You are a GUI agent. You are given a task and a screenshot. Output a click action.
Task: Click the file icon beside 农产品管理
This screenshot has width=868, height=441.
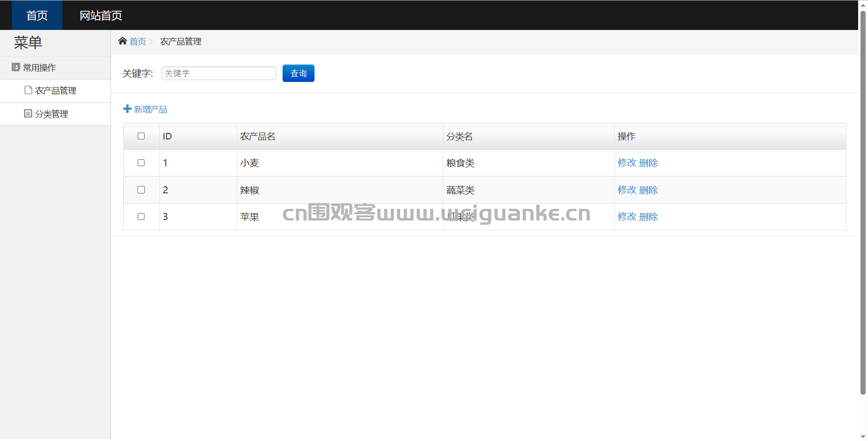click(28, 90)
